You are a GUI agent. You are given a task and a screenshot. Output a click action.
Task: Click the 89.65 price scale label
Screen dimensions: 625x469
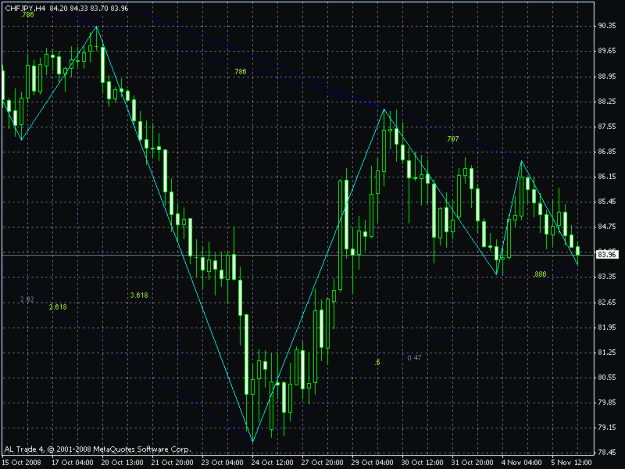coord(607,51)
